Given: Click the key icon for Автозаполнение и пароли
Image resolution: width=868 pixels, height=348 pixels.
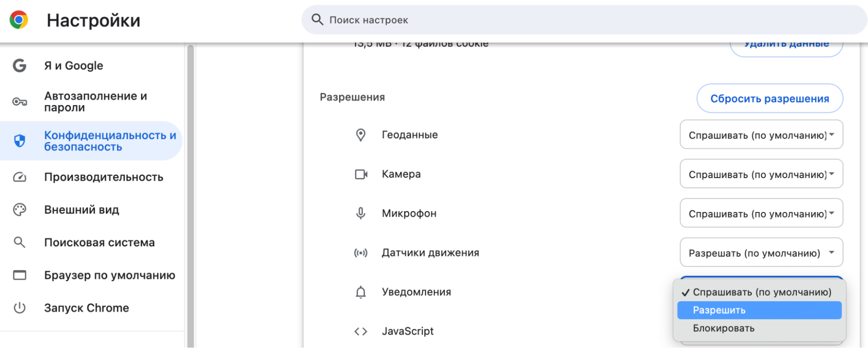Looking at the screenshot, I should click(20, 102).
